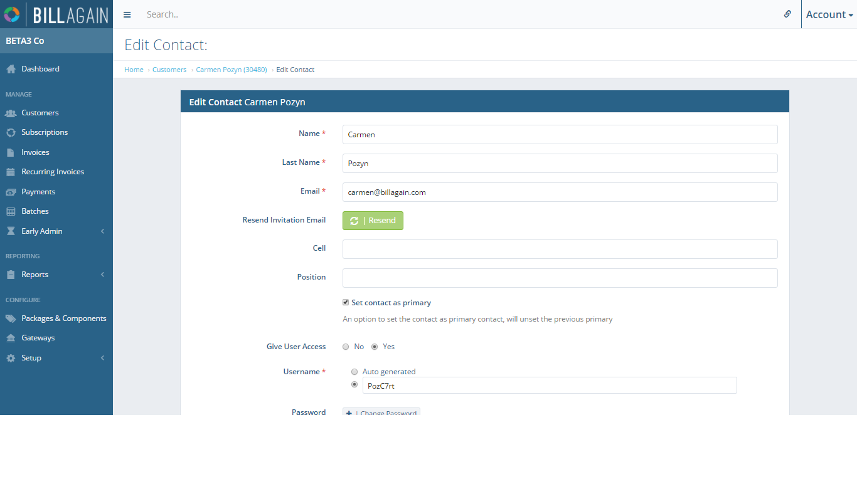Click the Invoices document icon

(10, 152)
